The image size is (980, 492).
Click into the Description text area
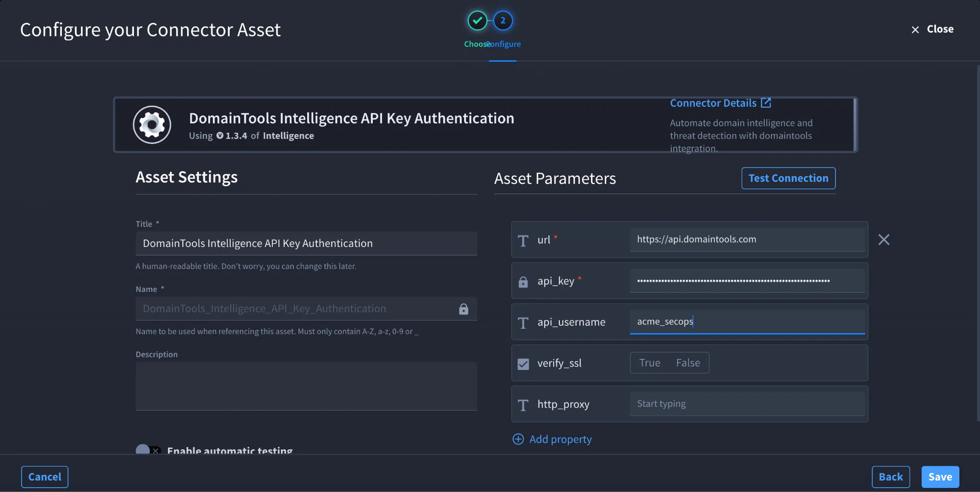tap(306, 386)
